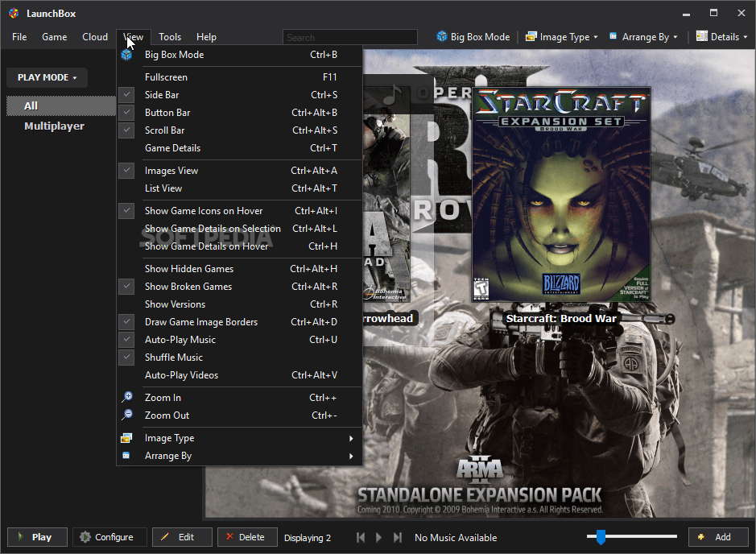
Task: Click the Configure button
Action: click(x=109, y=537)
